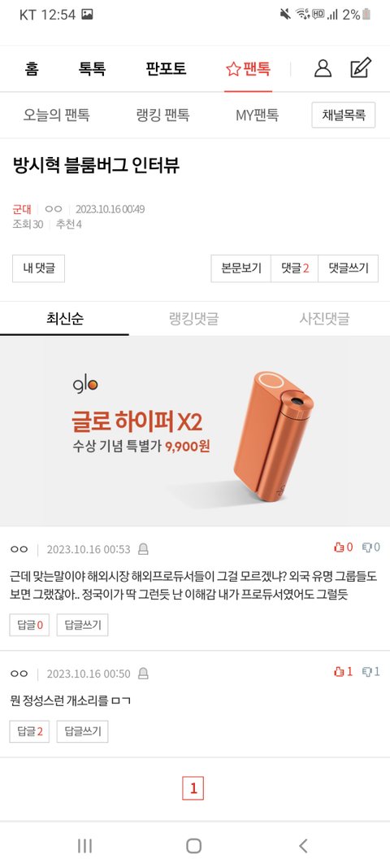
Task: Tap the report siren icon on 00:50 comment
Action: 143,674
